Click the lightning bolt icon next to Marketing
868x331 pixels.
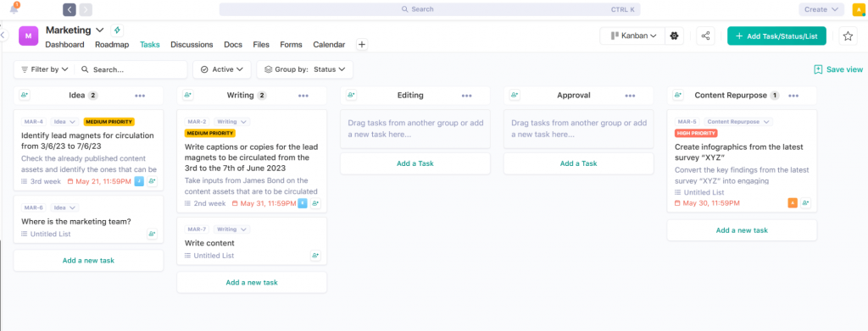click(x=116, y=30)
